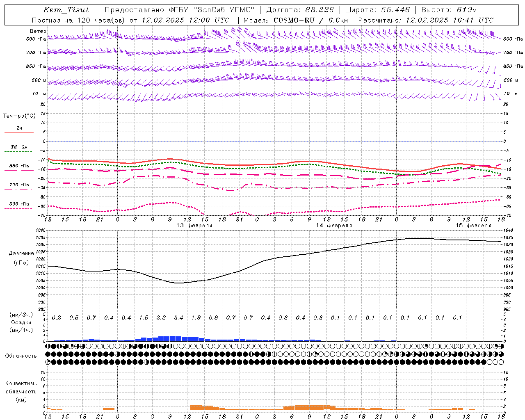Click the precipitation value '0.8'
The height and width of the screenshot is (420, 525).
[213, 318]
